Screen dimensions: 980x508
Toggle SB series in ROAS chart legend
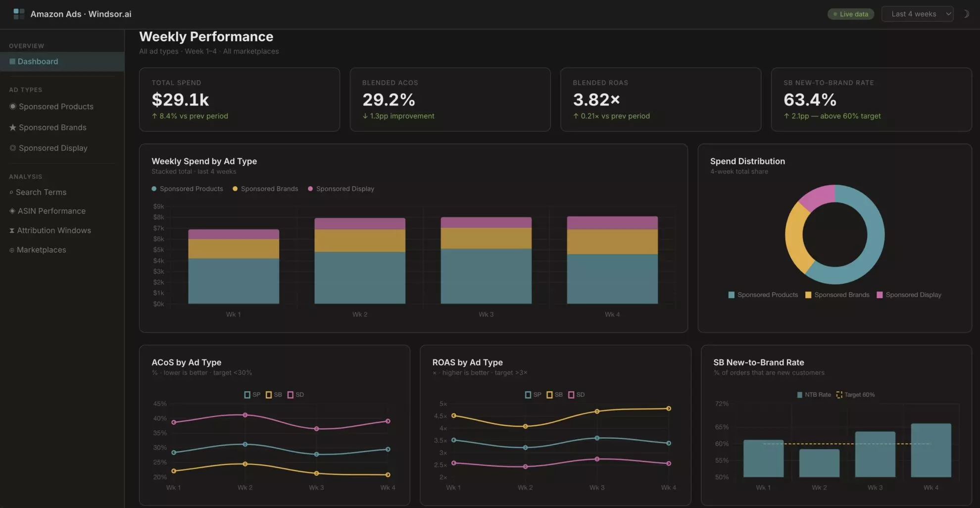tap(554, 395)
